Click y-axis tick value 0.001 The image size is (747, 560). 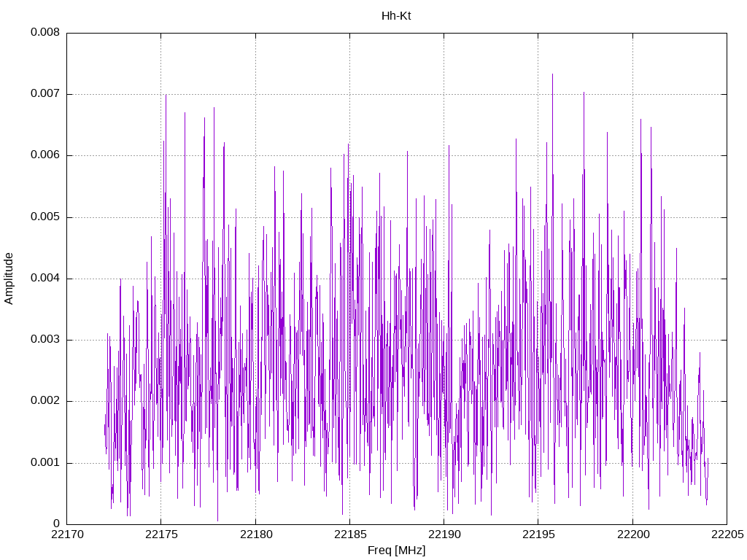coord(45,463)
